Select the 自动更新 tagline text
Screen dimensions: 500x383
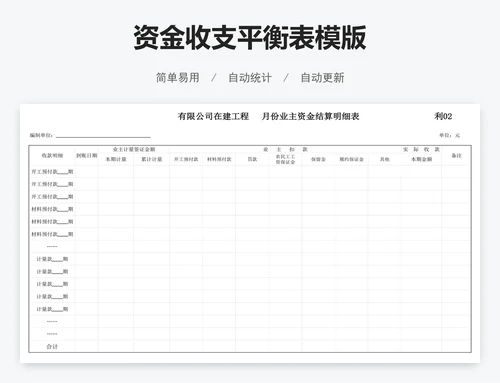[322, 78]
